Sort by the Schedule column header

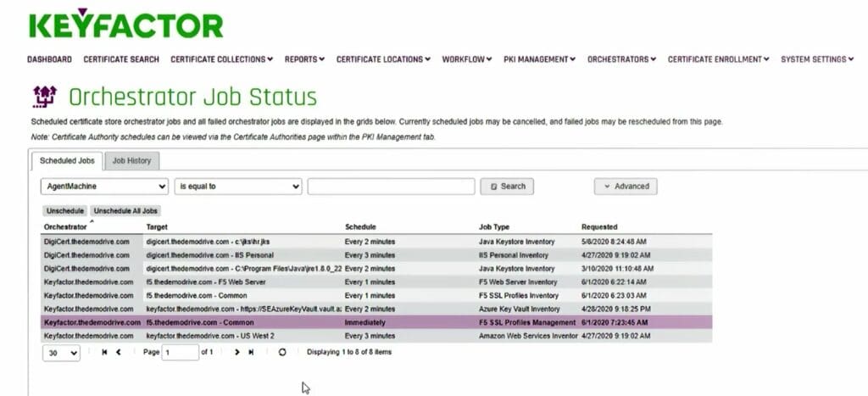pyautogui.click(x=360, y=227)
